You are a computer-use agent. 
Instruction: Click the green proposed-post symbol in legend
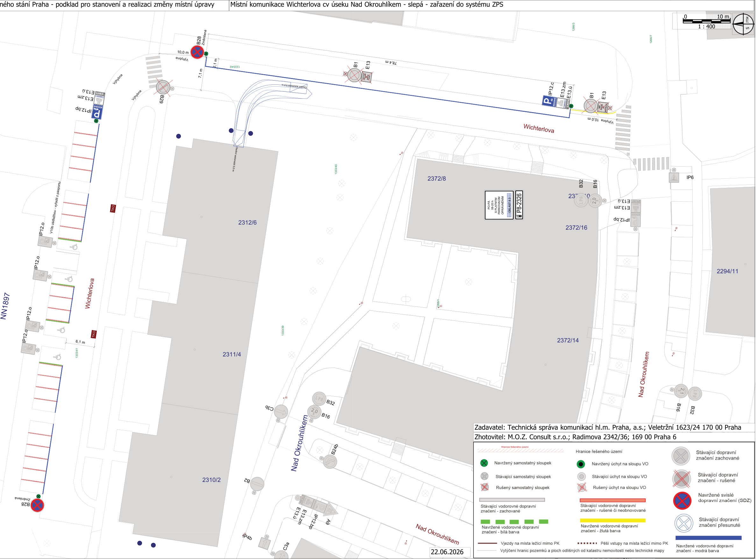484,463
